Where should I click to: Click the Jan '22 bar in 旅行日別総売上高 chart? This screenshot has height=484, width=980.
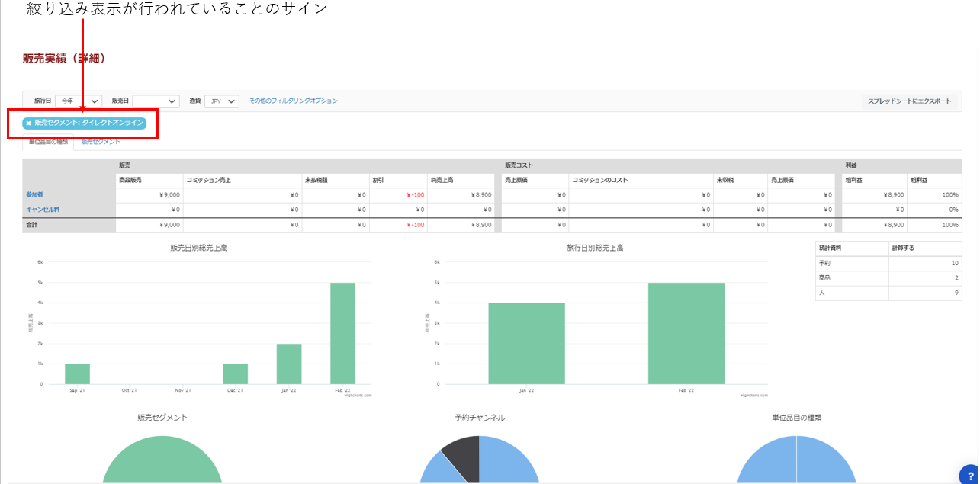pyautogui.click(x=526, y=343)
